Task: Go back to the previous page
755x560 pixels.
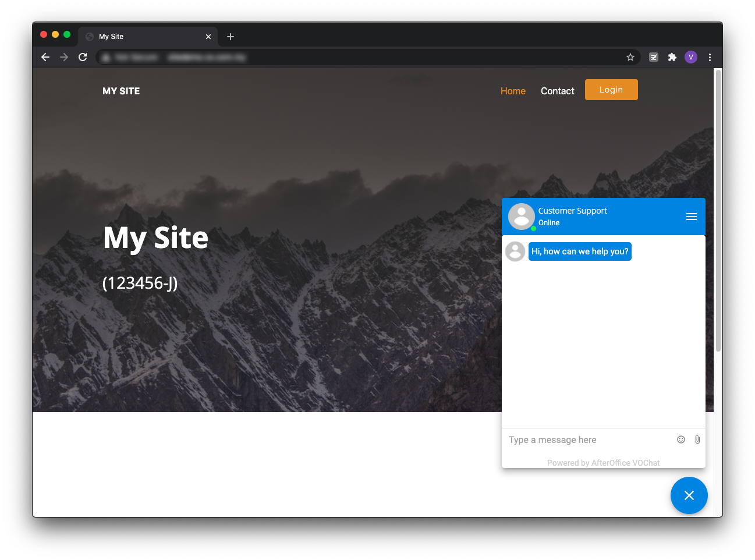Action: 45,57
